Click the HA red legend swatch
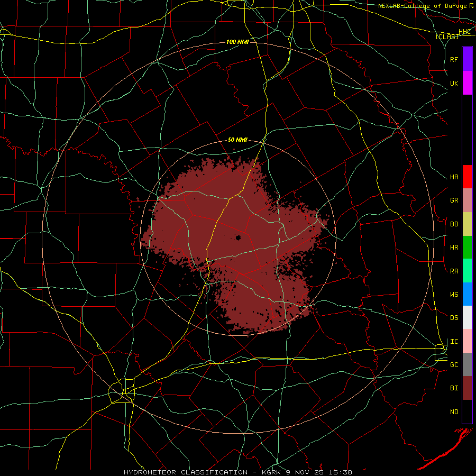Viewport: 476px width, 476px height. pyautogui.click(x=467, y=177)
